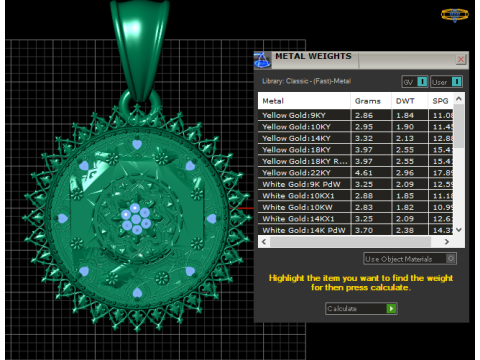Image resolution: width=480 pixels, height=360 pixels.
Task: Select the White Gold:9K PdW row
Action: (355, 184)
